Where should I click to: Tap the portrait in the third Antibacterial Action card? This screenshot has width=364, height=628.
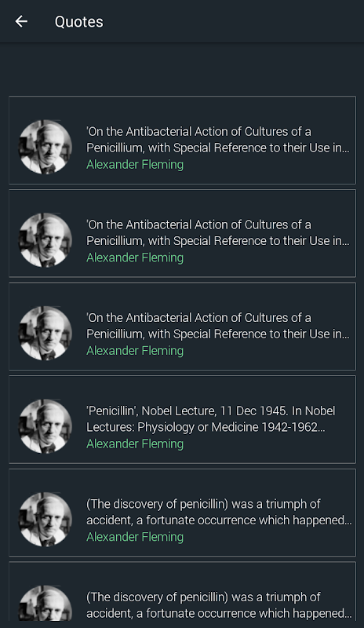[45, 333]
